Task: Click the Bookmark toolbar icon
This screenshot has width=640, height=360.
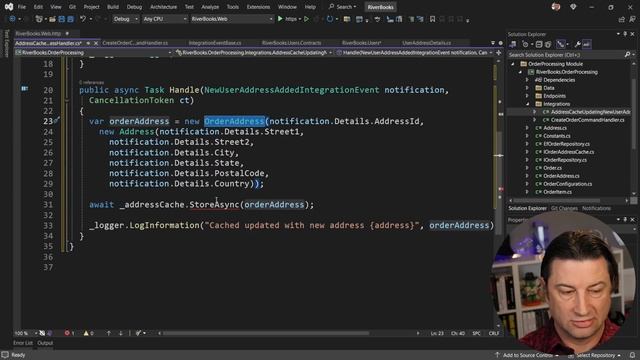Action: [x=432, y=19]
